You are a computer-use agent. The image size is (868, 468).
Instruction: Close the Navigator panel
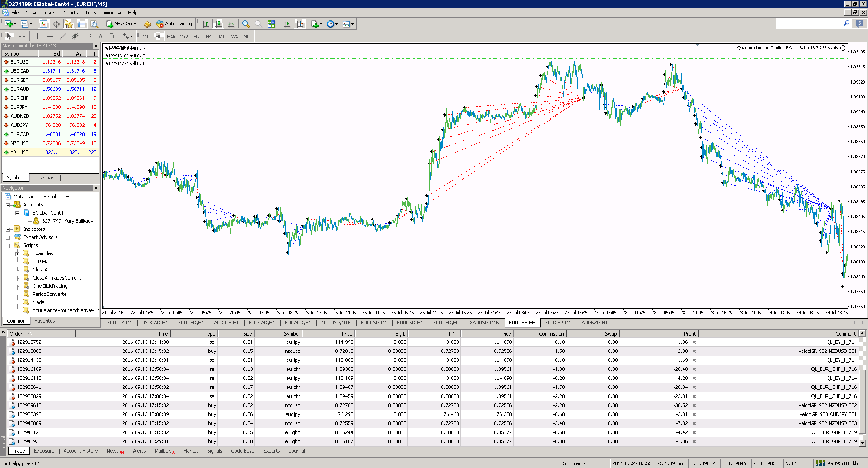click(96, 188)
